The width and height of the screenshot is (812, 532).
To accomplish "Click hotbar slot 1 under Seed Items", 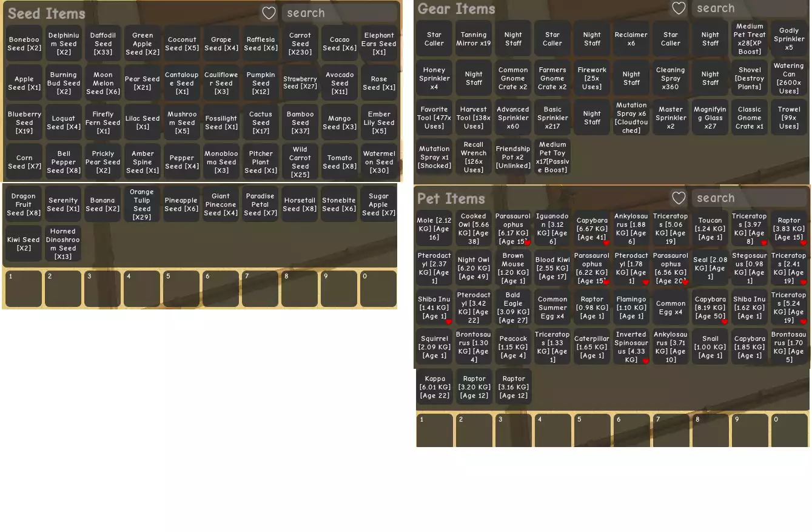I will point(24,289).
